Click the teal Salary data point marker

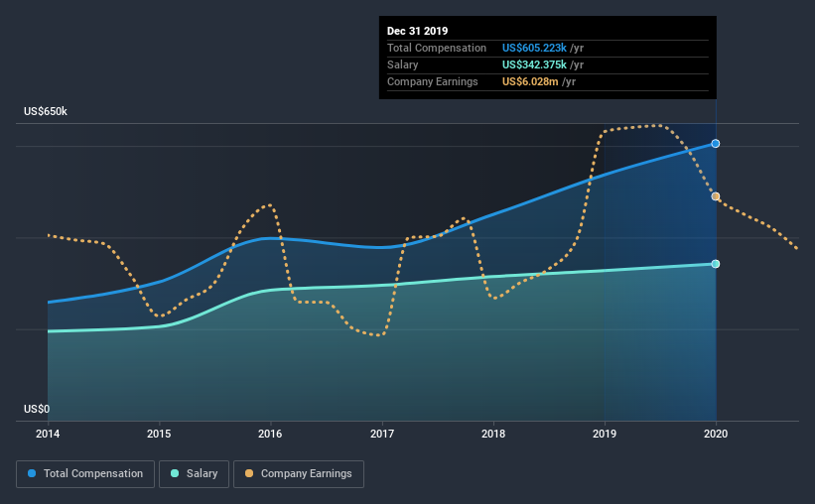coord(716,264)
